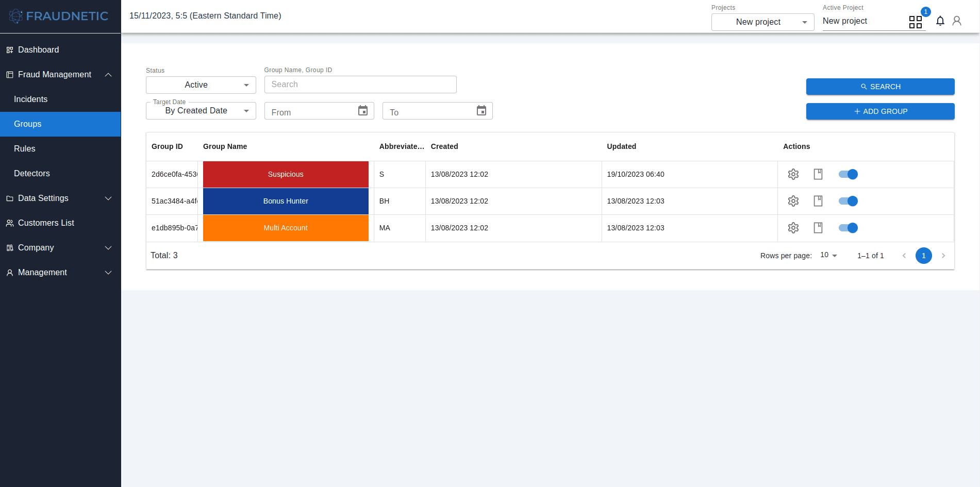The height and width of the screenshot is (487, 980).
Task: Go to previous page arrow
Action: pyautogui.click(x=904, y=256)
